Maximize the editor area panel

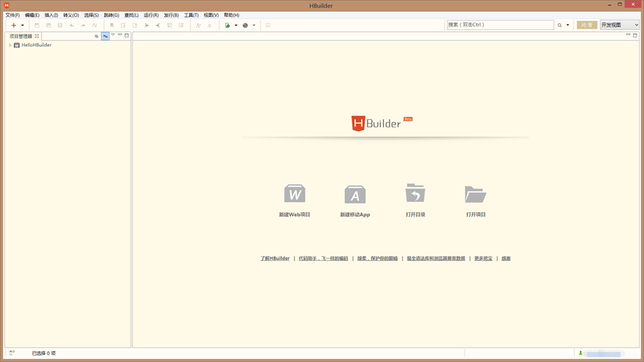pos(635,35)
